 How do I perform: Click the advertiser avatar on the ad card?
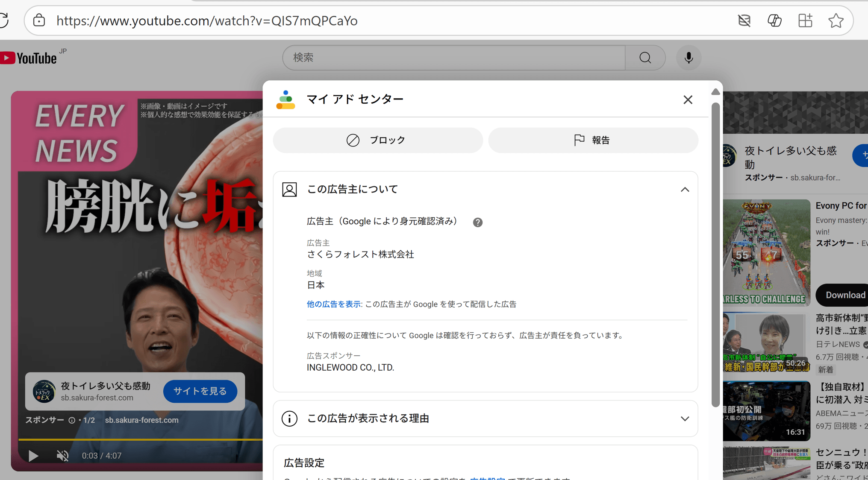tap(44, 391)
